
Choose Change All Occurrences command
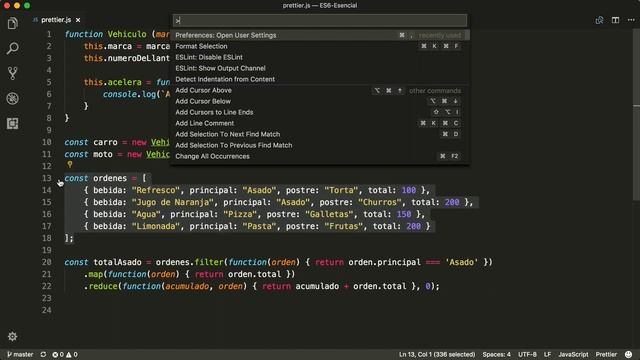[x=320, y=156]
